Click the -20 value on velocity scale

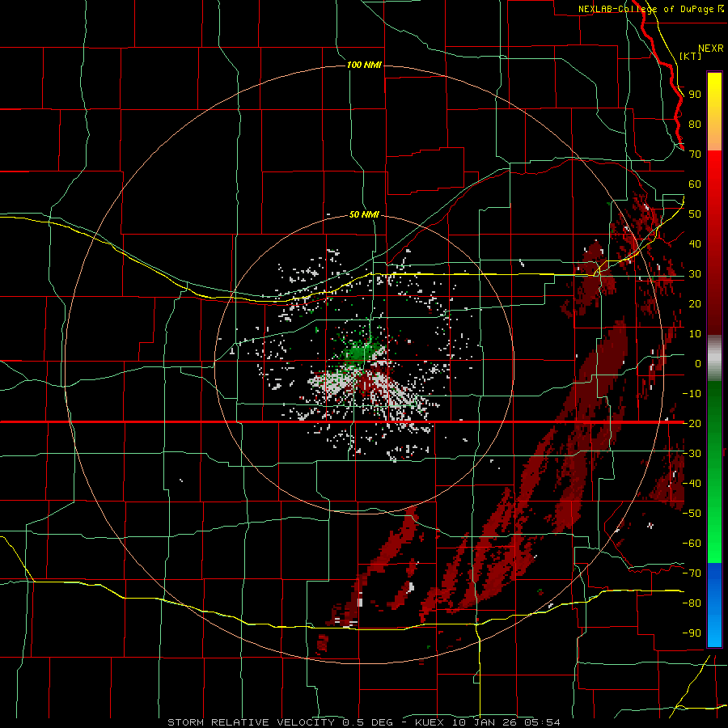[692, 423]
